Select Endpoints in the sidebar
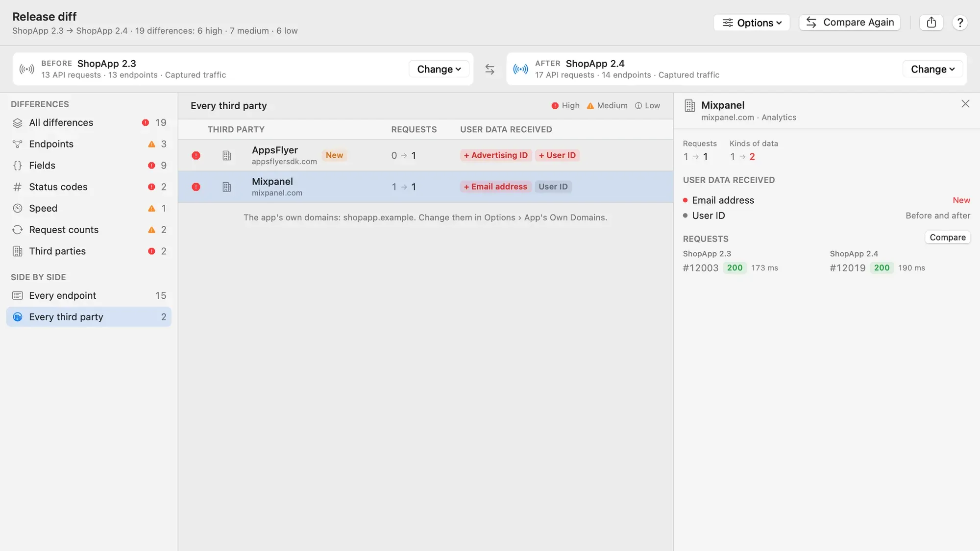 point(89,144)
